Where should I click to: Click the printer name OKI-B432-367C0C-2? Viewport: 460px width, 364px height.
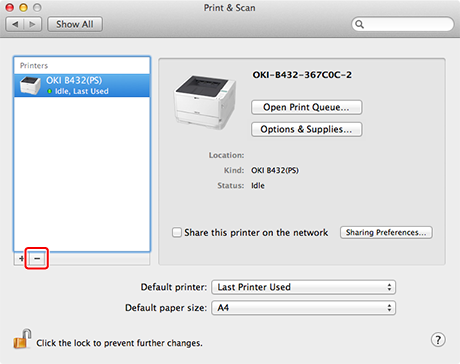(302, 75)
